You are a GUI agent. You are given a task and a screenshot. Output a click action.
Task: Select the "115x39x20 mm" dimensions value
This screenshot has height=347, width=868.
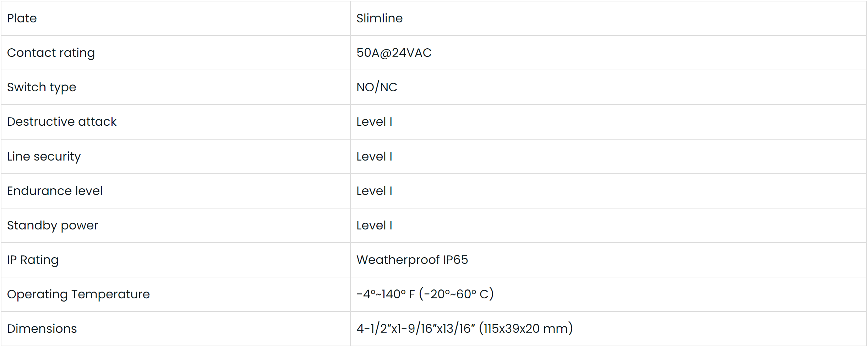pos(526,329)
